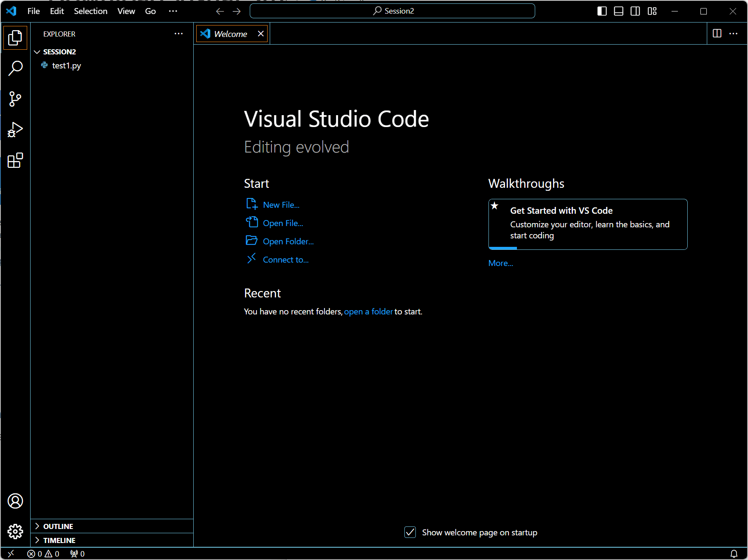This screenshot has height=560, width=748.
Task: Open the Go menu
Action: tap(150, 11)
